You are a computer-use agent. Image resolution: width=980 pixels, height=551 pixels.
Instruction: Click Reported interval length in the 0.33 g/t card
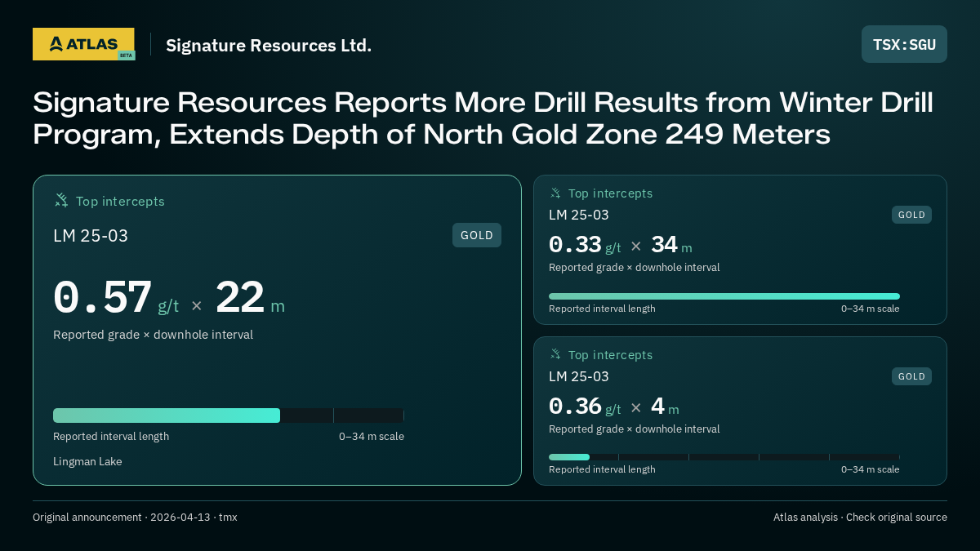tap(602, 309)
